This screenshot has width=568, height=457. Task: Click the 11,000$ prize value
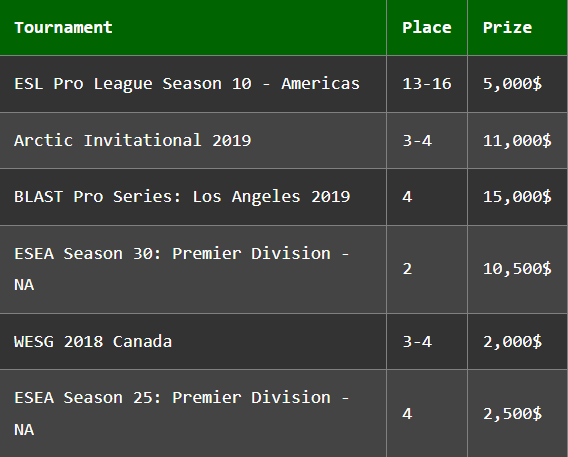coord(517,140)
